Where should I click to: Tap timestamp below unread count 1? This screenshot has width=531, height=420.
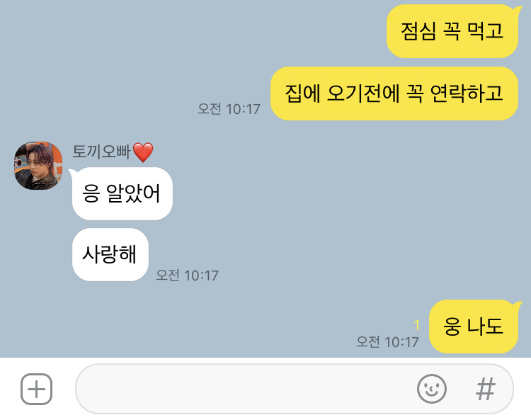pos(387,342)
